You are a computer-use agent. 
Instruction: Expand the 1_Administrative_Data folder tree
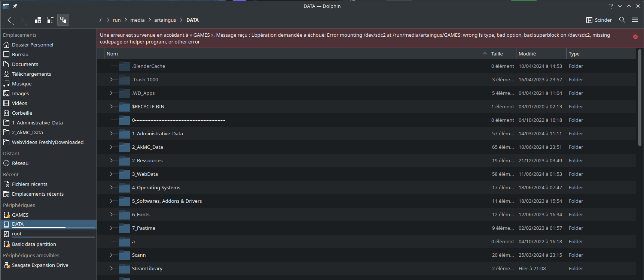click(111, 133)
